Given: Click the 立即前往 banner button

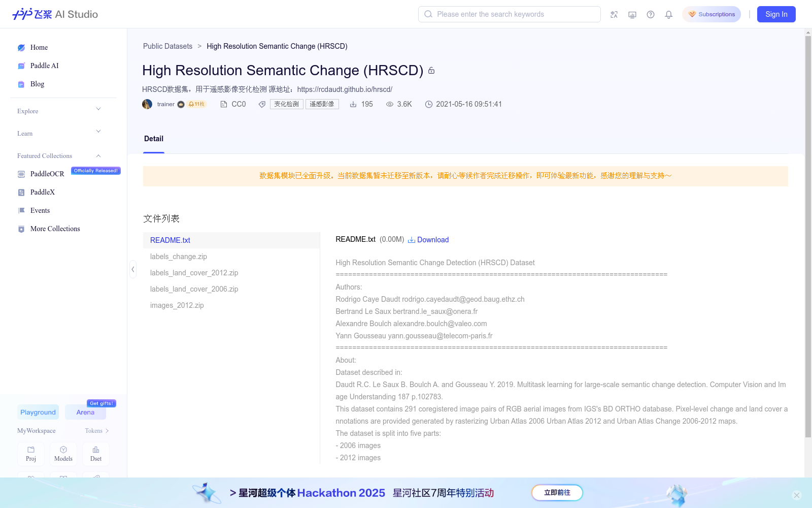Looking at the screenshot, I should click(557, 493).
